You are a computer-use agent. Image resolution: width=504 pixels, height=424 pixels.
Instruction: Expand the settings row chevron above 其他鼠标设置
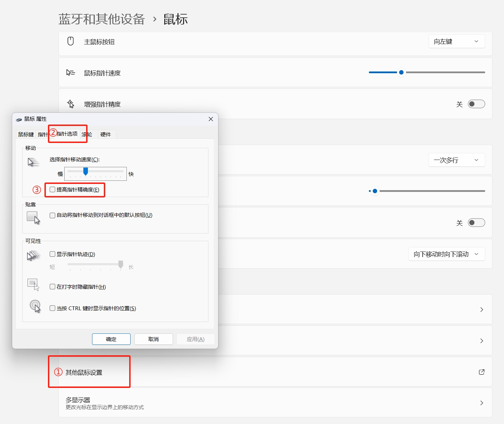481,341
